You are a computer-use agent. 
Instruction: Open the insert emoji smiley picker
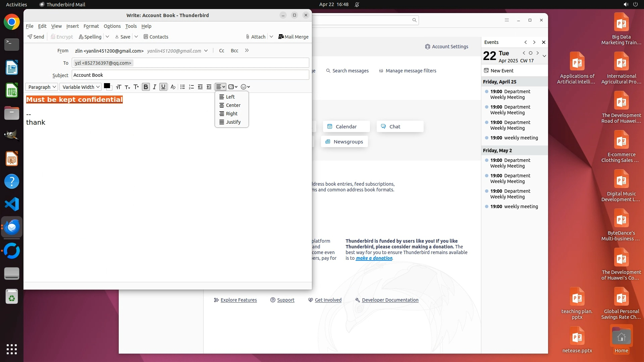(x=245, y=87)
